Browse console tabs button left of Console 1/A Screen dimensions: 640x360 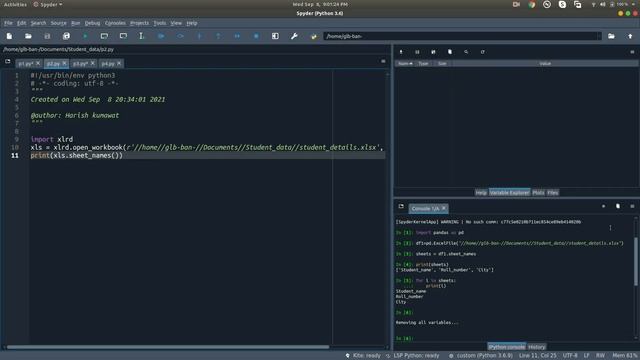pyautogui.click(x=401, y=207)
